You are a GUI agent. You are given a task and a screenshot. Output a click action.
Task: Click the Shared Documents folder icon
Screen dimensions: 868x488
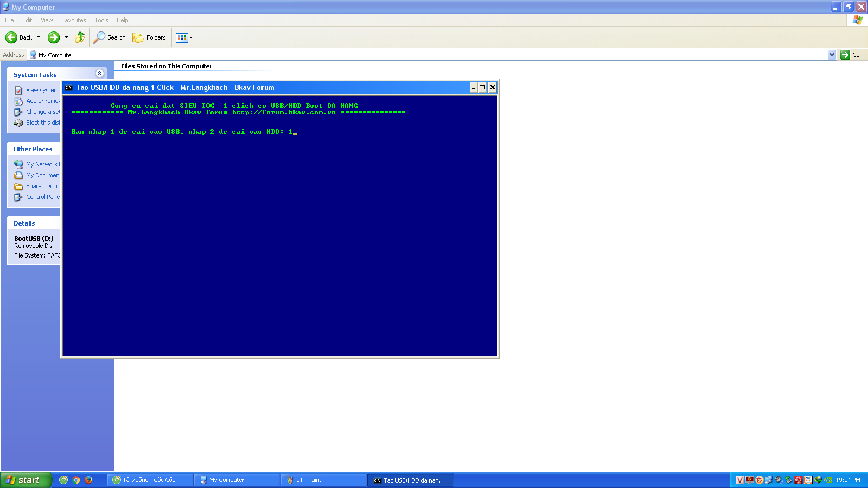18,186
